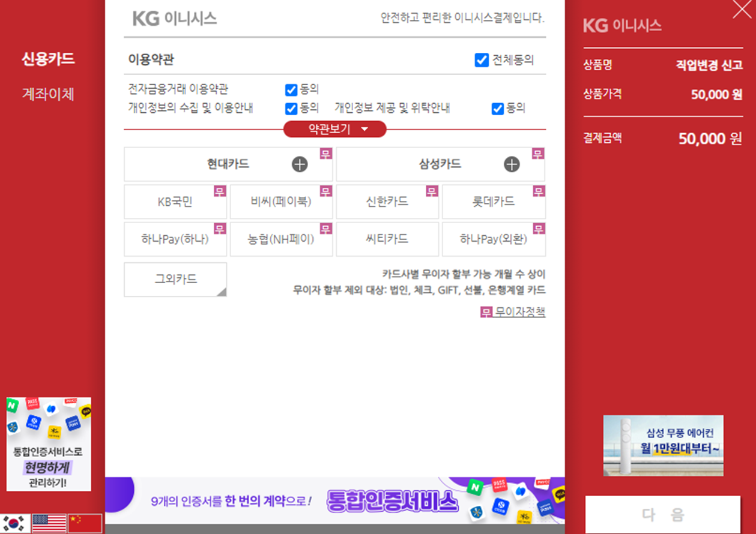Click the 이용약관 heading
The image size is (756, 534).
pyautogui.click(x=151, y=60)
